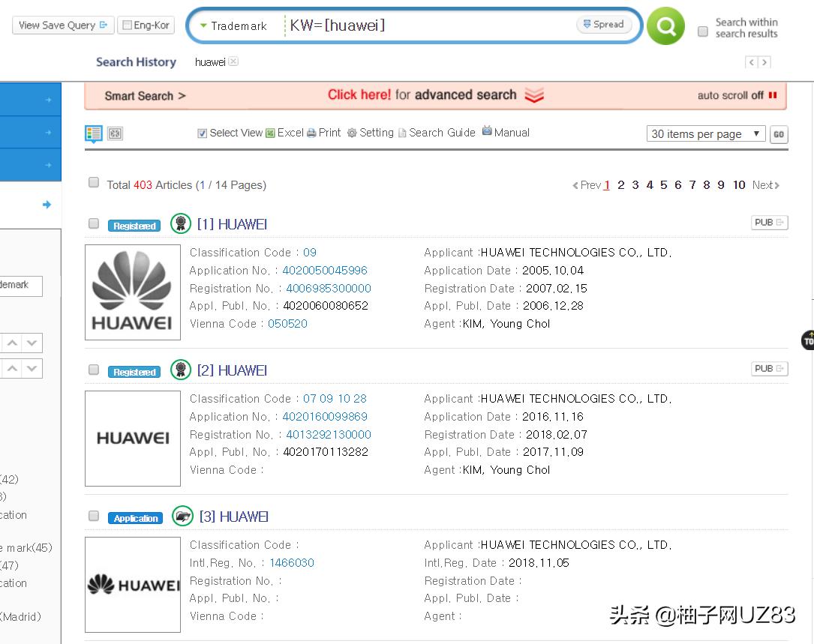Enable Search within search results checkbox
Image resolution: width=814 pixels, height=644 pixels.
click(x=703, y=31)
